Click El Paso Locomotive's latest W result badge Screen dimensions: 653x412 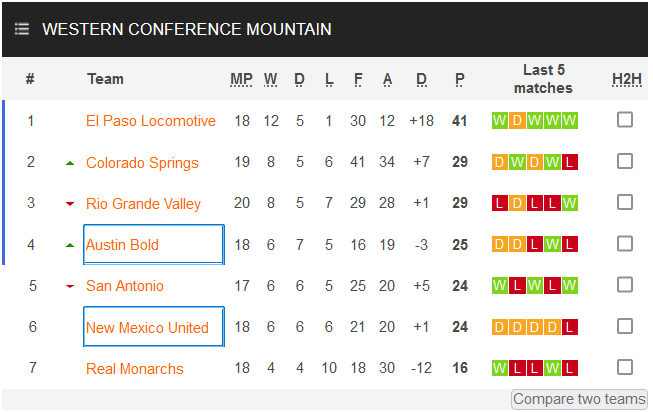pyautogui.click(x=570, y=121)
